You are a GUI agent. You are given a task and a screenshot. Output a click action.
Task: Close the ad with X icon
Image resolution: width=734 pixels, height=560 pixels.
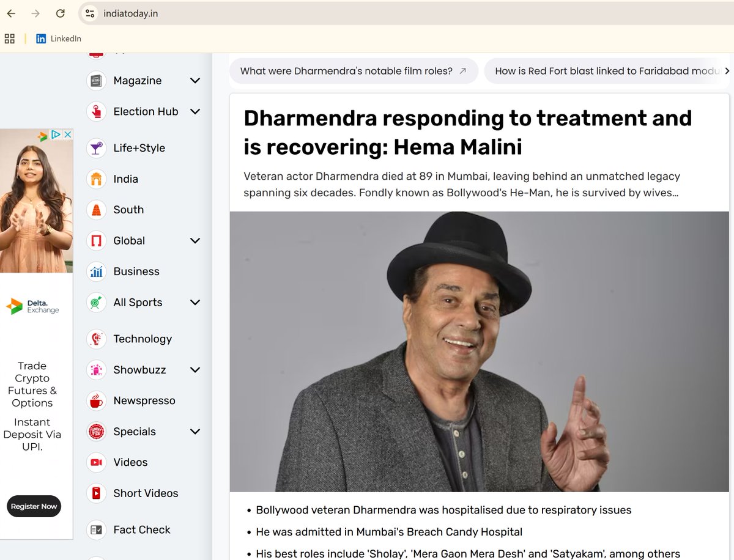(68, 134)
